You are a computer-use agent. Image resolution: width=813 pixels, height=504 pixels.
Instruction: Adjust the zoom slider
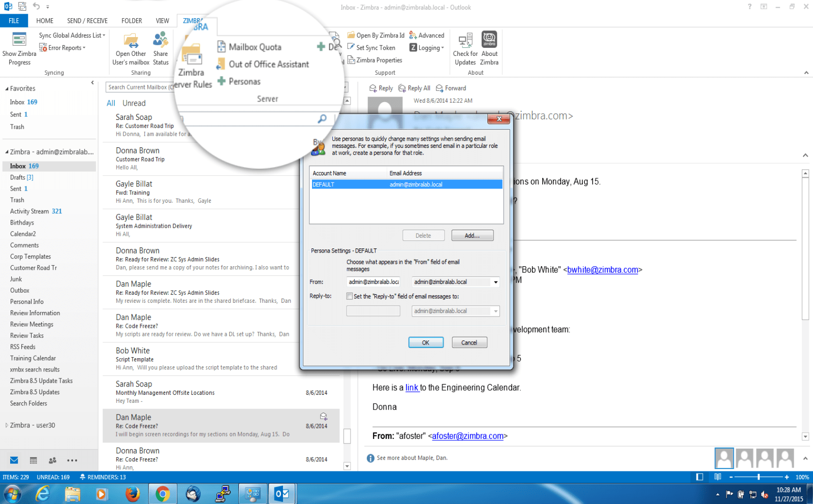(x=759, y=477)
